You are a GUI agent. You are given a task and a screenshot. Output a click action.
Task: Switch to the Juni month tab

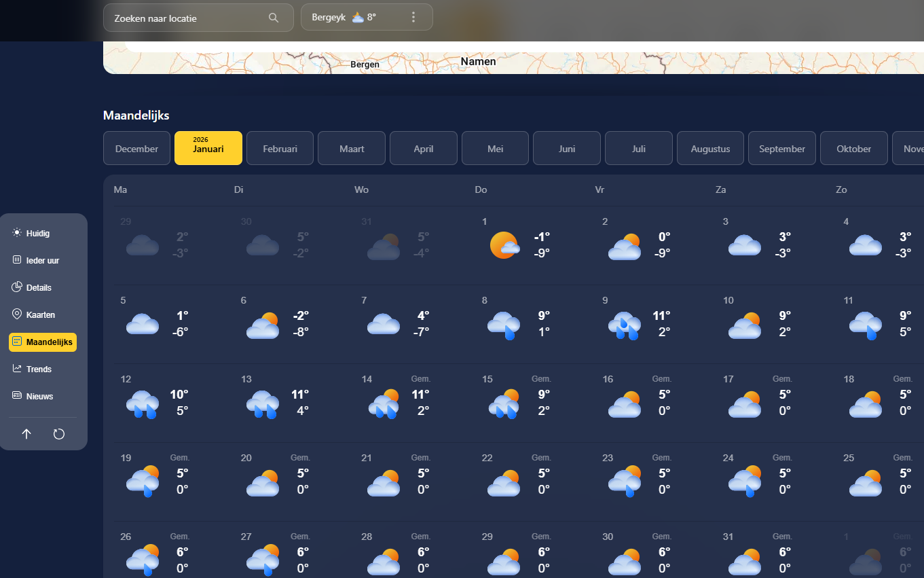[567, 149]
